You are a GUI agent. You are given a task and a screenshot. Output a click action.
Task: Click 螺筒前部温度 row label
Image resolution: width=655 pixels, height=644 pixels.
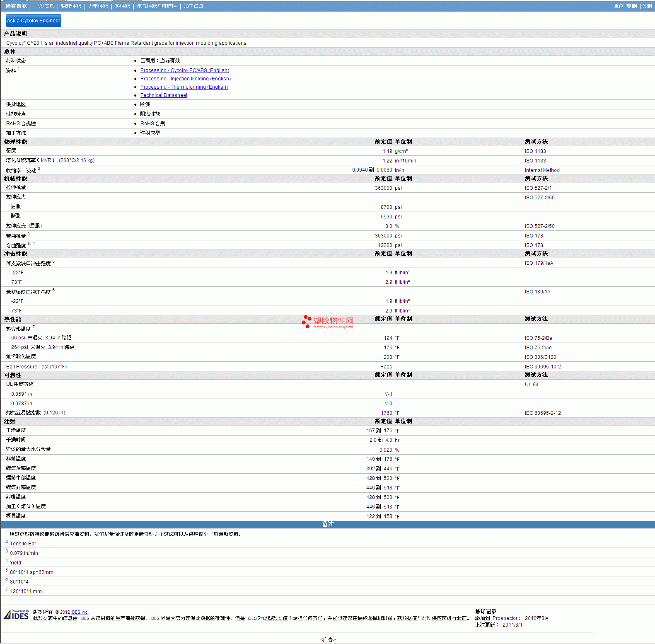(x=21, y=487)
